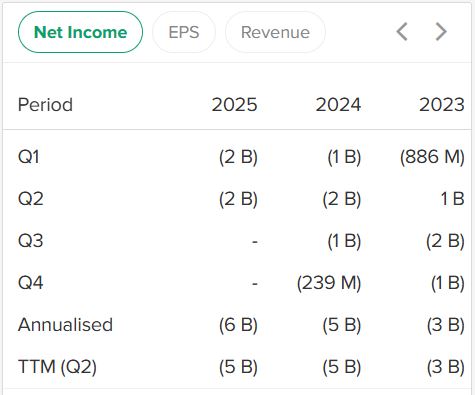Click the left arrow chevron

(x=402, y=32)
